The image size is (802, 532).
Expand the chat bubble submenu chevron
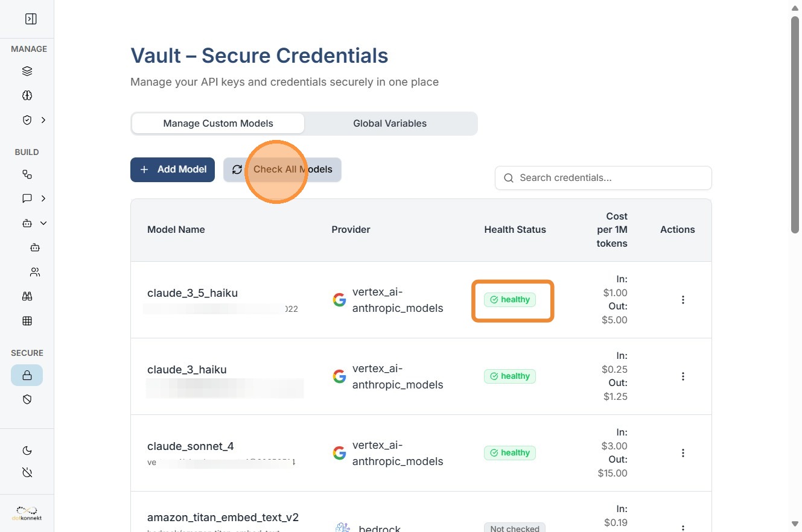[x=43, y=198]
